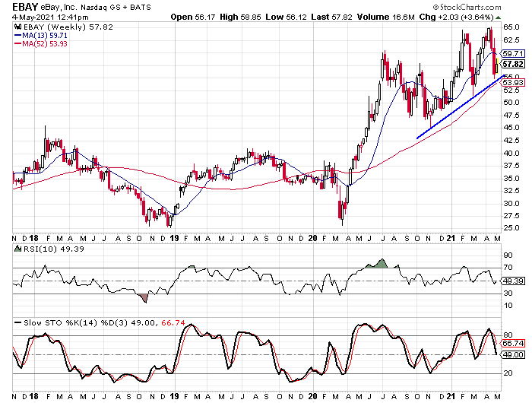
Task: Click the 10 level on RSI axis
Action: point(508,306)
